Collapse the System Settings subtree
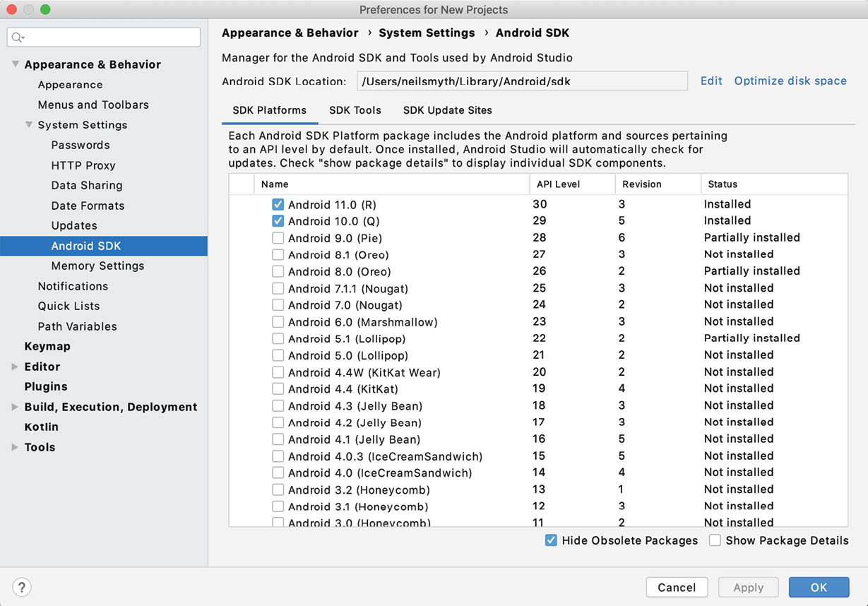Viewport: 868px width, 606px height. pos(29,125)
